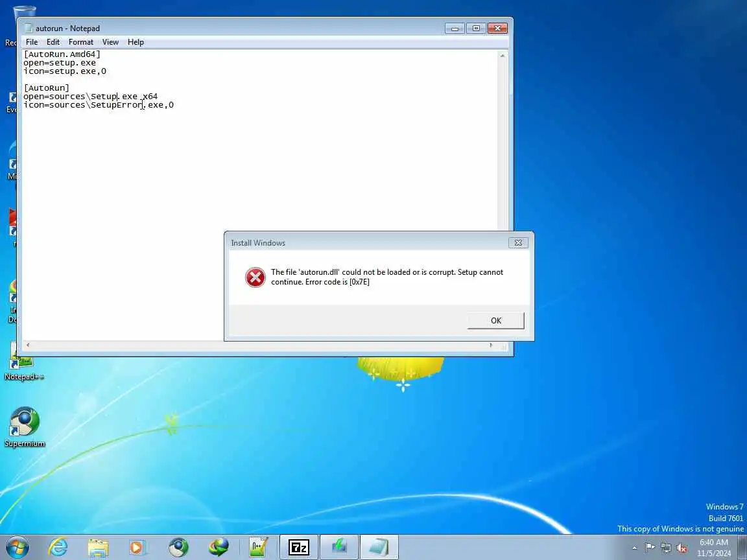Click the 'icon=setup.exe,0' line in Notepad
This screenshot has width=747, height=560.
[65, 71]
